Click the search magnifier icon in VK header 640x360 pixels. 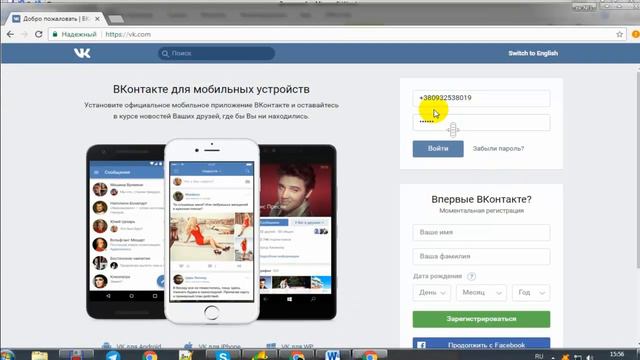coord(165,53)
